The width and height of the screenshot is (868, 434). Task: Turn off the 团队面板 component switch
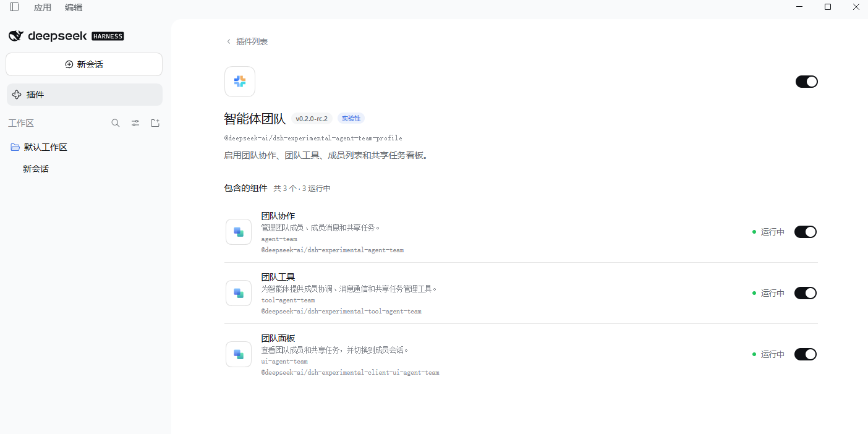[x=806, y=354]
